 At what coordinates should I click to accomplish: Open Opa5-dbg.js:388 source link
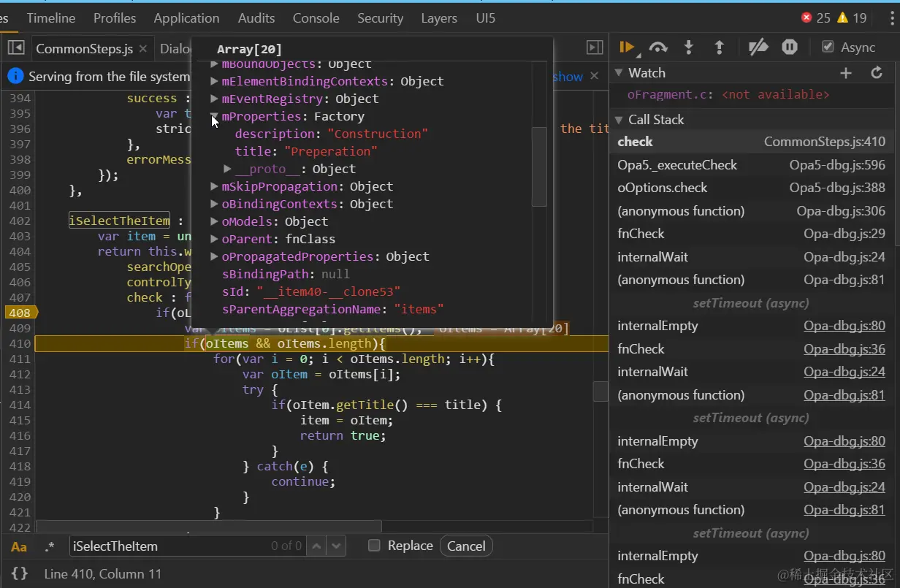click(x=837, y=188)
